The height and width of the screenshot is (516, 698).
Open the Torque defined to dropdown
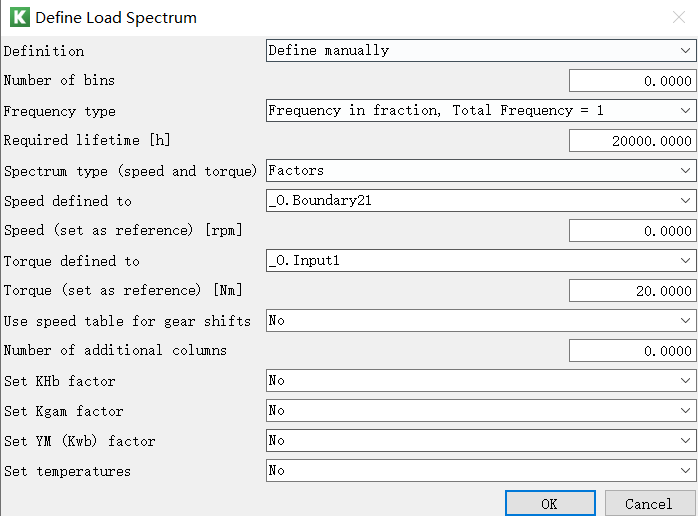pyautogui.click(x=481, y=260)
